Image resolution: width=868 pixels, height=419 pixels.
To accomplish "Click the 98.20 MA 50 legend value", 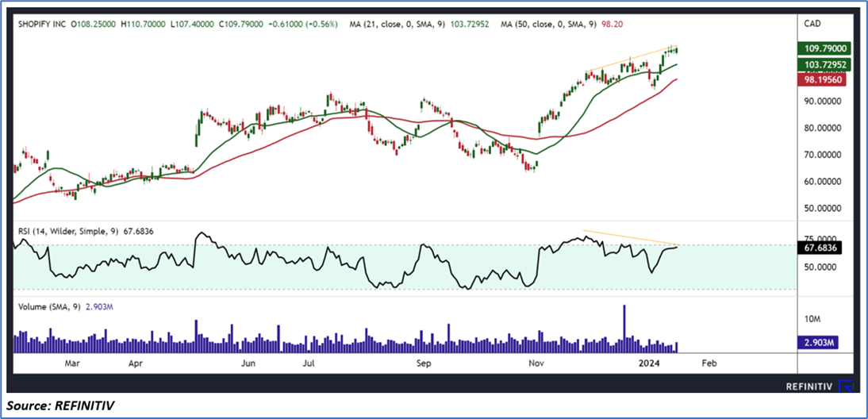I will [x=611, y=25].
